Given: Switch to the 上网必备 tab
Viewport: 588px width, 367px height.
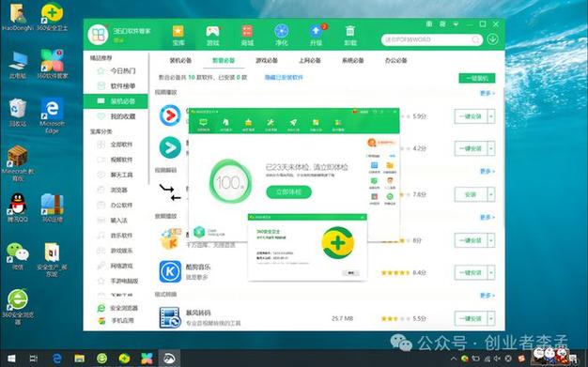Looking at the screenshot, I should pos(310,60).
